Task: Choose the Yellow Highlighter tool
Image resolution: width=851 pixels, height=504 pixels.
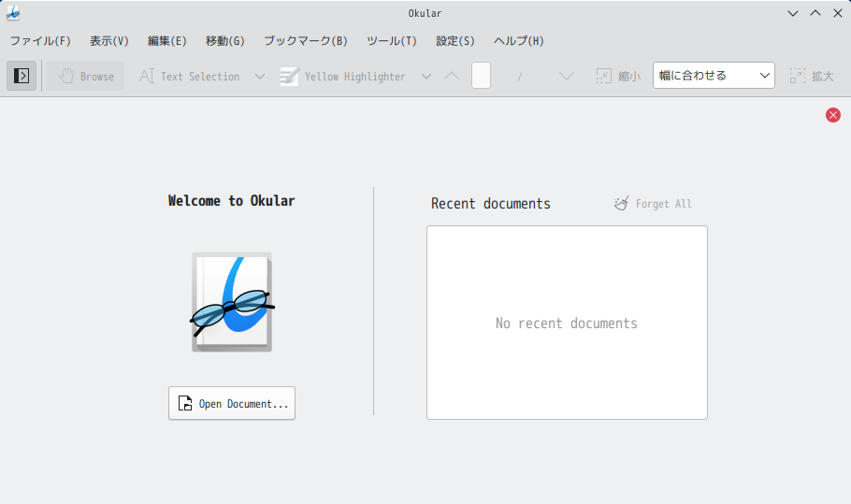Action: click(342, 76)
